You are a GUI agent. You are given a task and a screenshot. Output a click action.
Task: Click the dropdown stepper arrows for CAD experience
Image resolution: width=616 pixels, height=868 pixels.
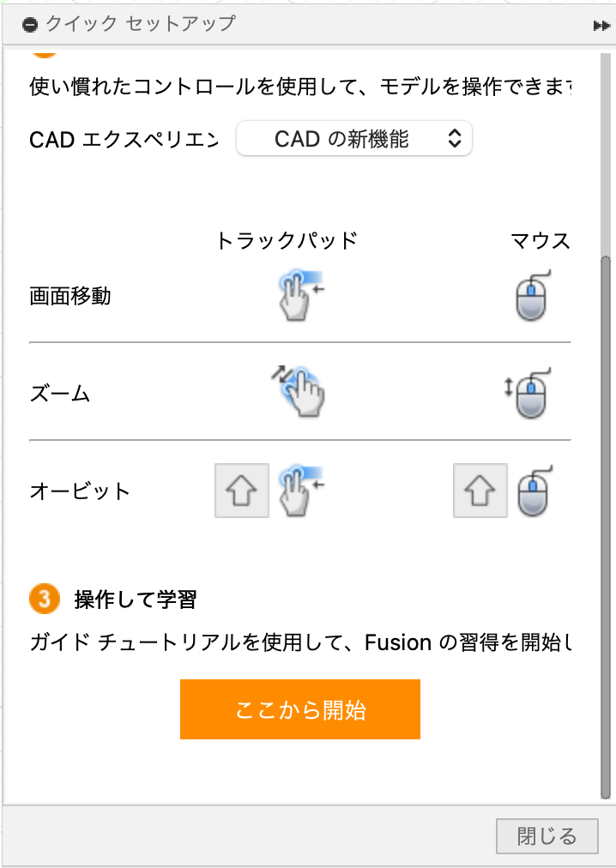[x=454, y=138]
